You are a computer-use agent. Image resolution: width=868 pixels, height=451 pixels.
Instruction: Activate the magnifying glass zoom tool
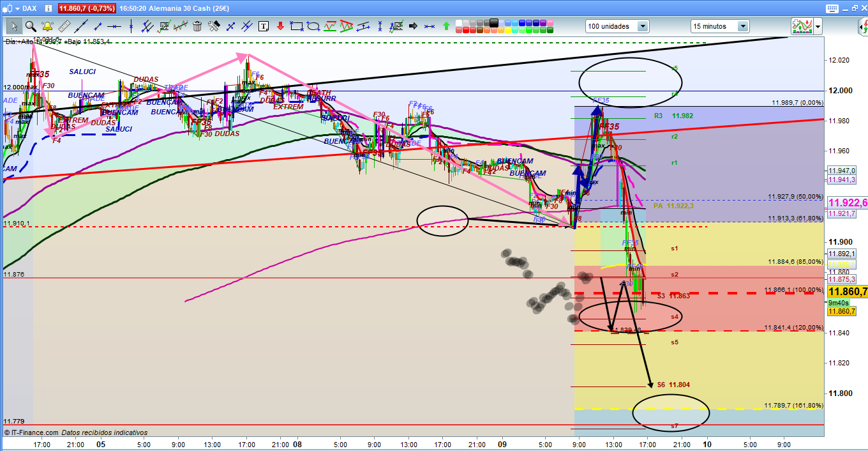[30, 26]
